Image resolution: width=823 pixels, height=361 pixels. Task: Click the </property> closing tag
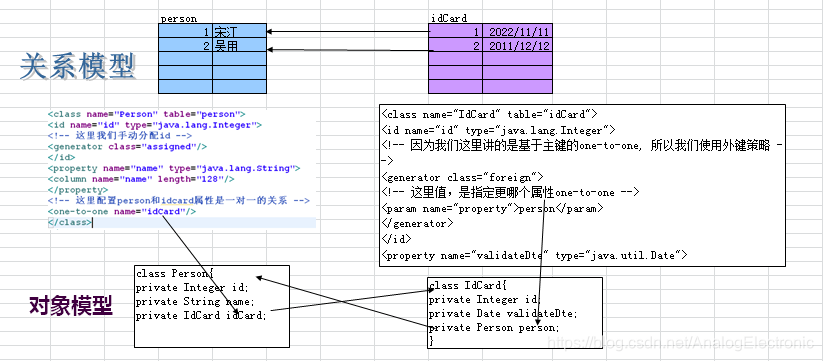78,190
